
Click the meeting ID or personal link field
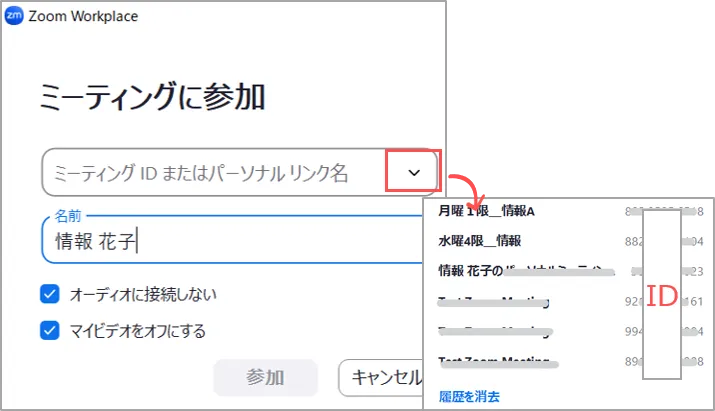(x=239, y=172)
